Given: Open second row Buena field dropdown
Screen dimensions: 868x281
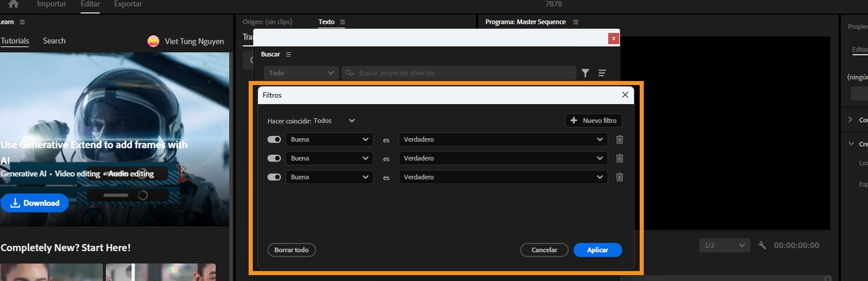Looking at the screenshot, I should coord(330,158).
